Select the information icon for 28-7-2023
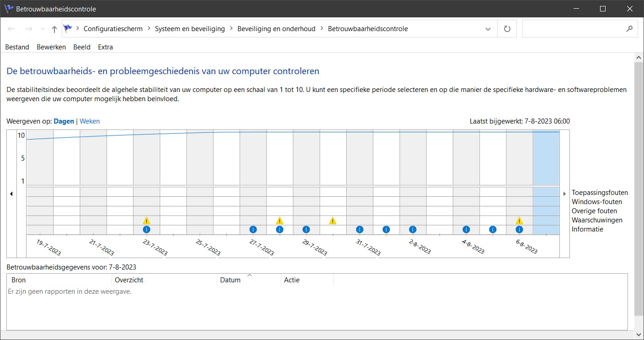Viewport: 644px width, 340px height. [280, 230]
